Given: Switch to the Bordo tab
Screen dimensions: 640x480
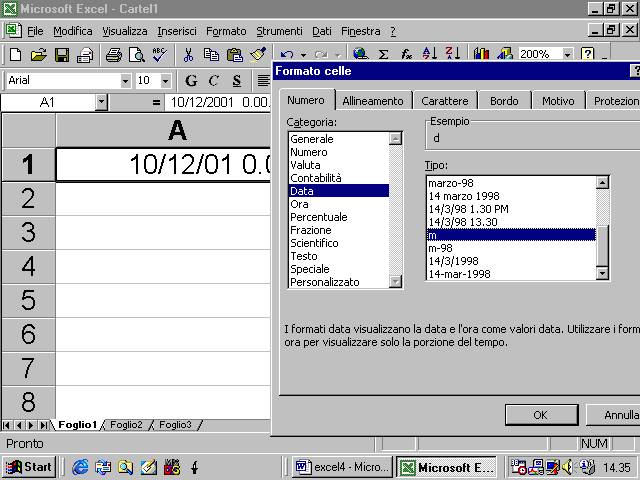Looking at the screenshot, I should [x=504, y=101].
